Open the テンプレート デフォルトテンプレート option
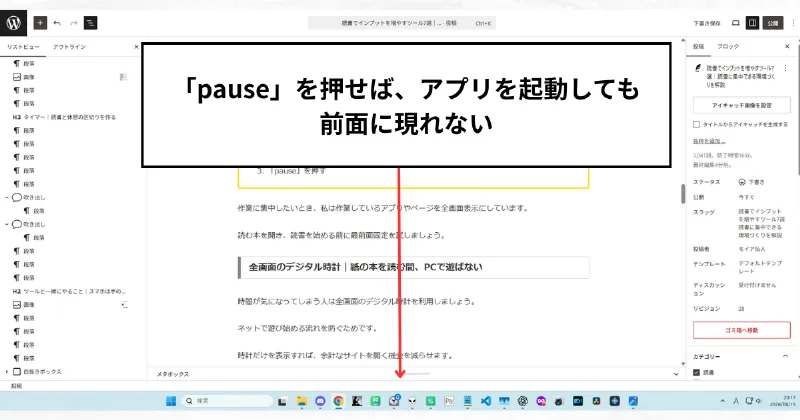The height and width of the screenshot is (420, 800). (x=760, y=267)
